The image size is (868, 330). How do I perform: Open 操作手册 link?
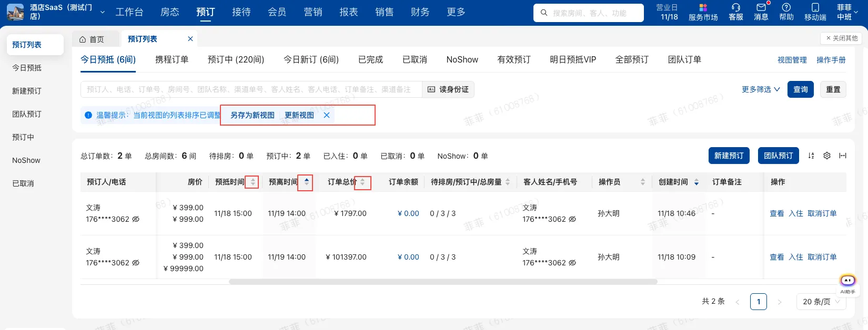click(831, 60)
